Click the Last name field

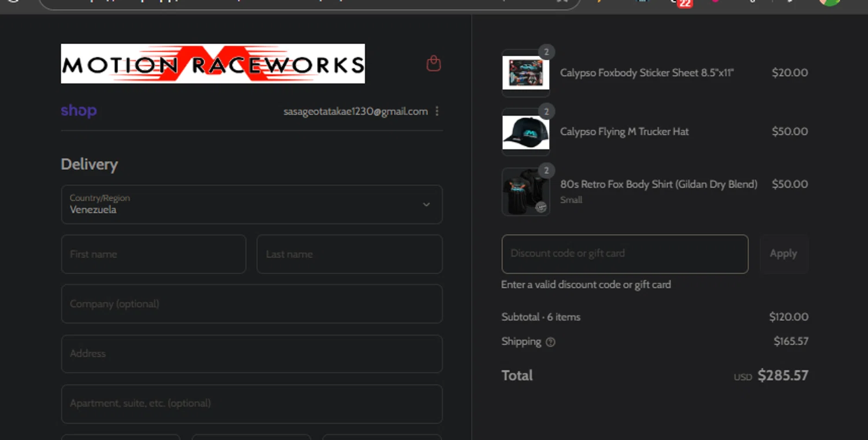[350, 254]
